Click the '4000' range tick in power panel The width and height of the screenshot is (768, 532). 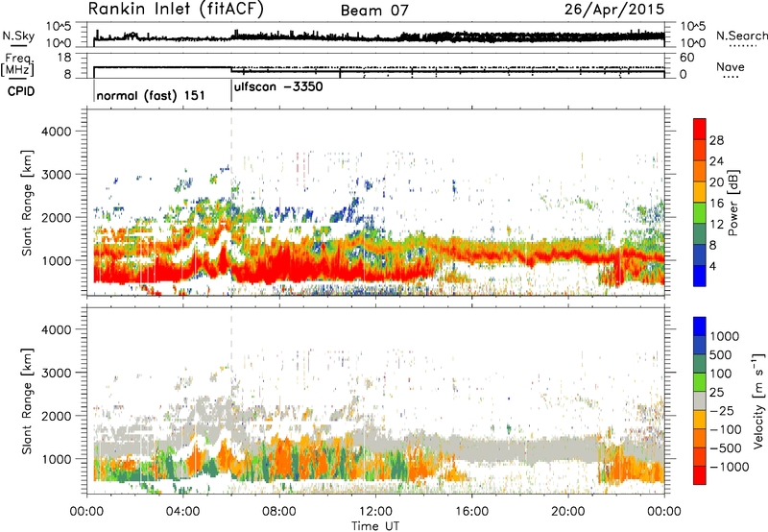(57, 132)
